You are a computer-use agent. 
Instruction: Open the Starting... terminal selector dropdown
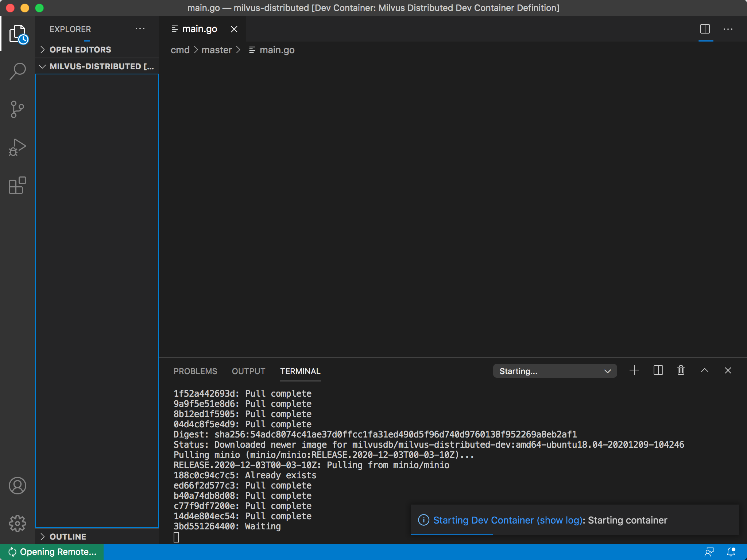(x=554, y=371)
